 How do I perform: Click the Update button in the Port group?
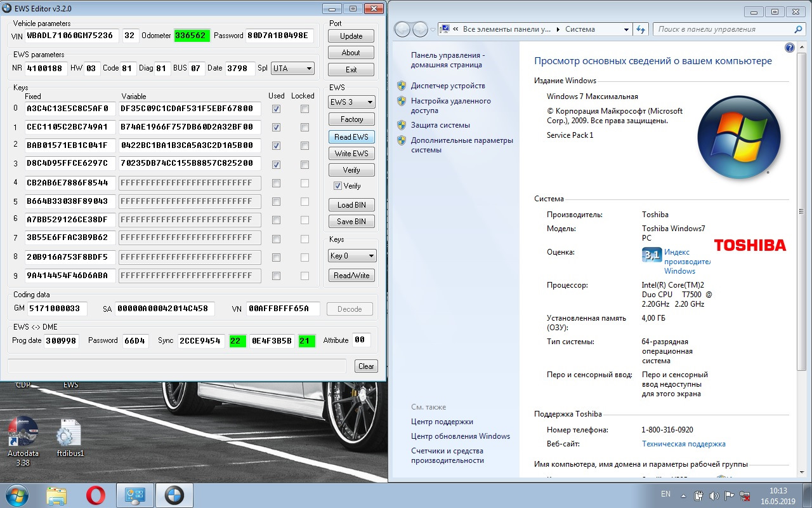pos(351,36)
